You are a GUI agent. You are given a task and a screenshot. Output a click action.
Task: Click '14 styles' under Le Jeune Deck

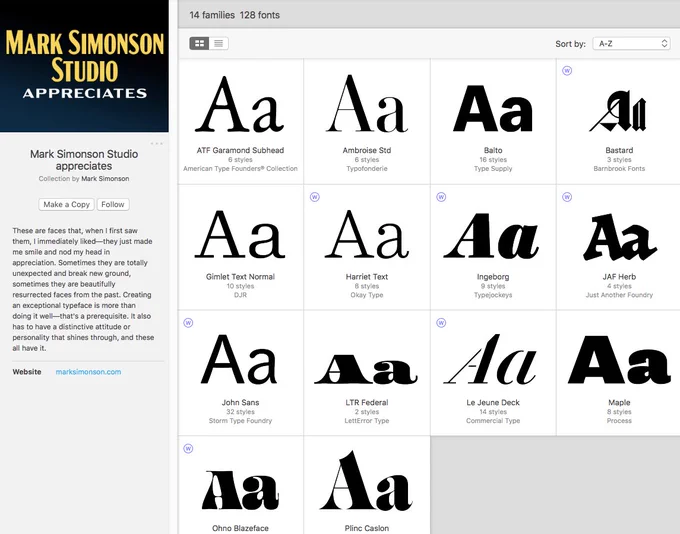tap(493, 412)
